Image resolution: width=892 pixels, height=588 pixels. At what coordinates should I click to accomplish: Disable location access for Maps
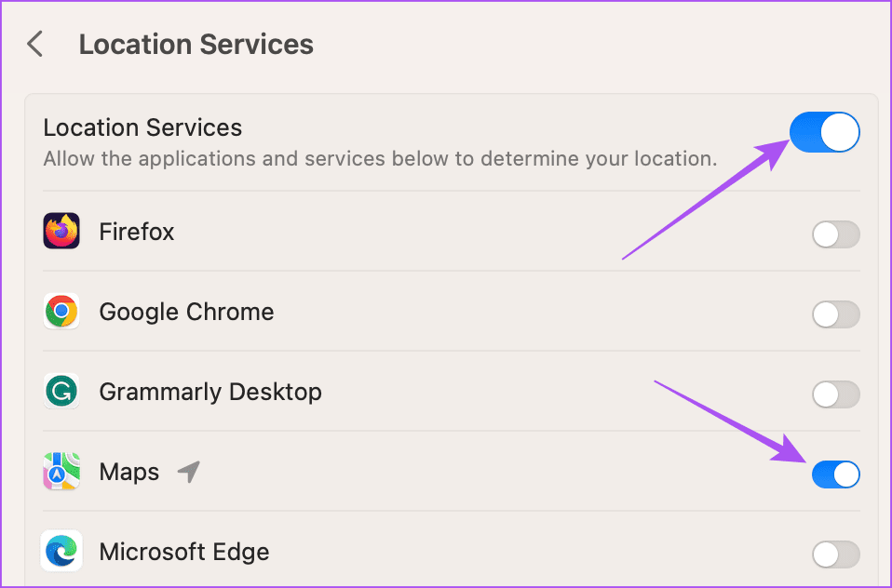click(836, 474)
